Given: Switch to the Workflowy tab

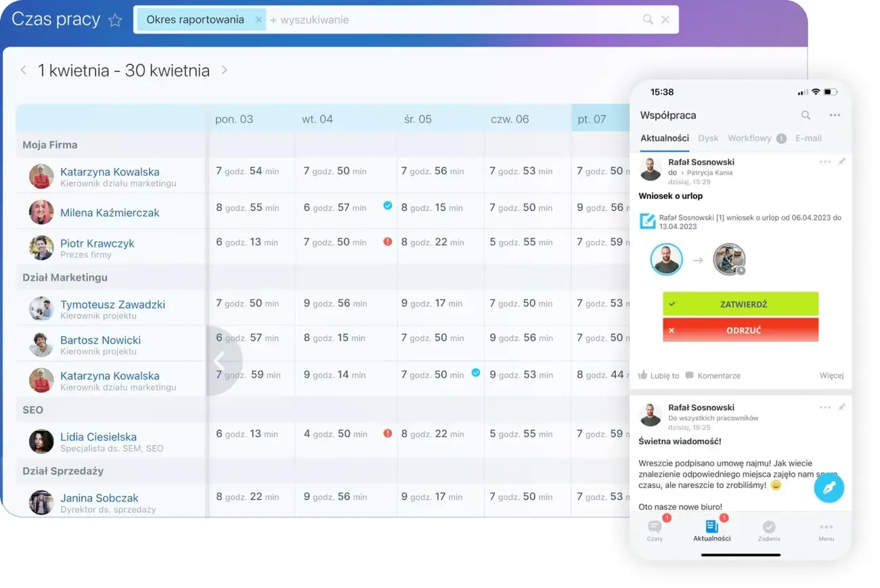Looking at the screenshot, I should [749, 138].
